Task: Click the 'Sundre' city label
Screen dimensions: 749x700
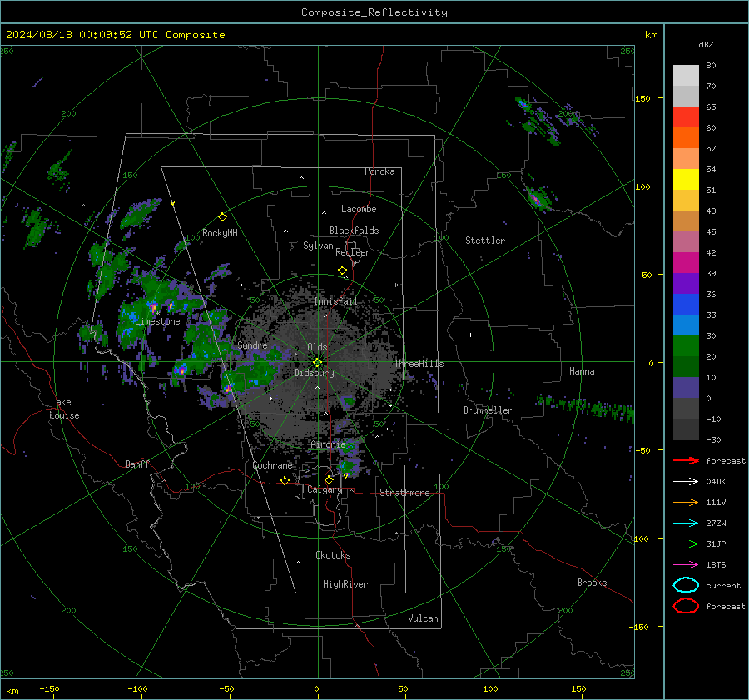Action: click(x=252, y=345)
